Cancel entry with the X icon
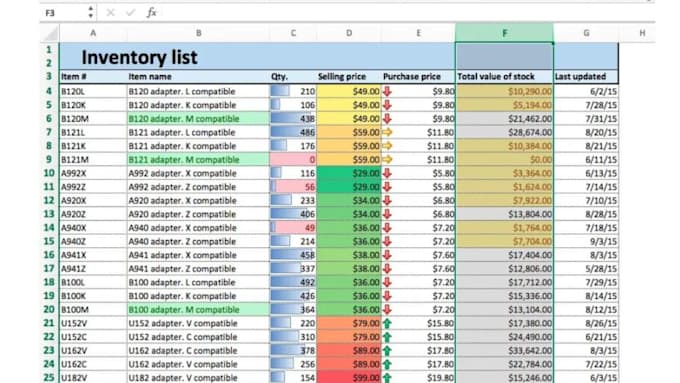Viewport: 680px width, 383px height. [x=111, y=13]
